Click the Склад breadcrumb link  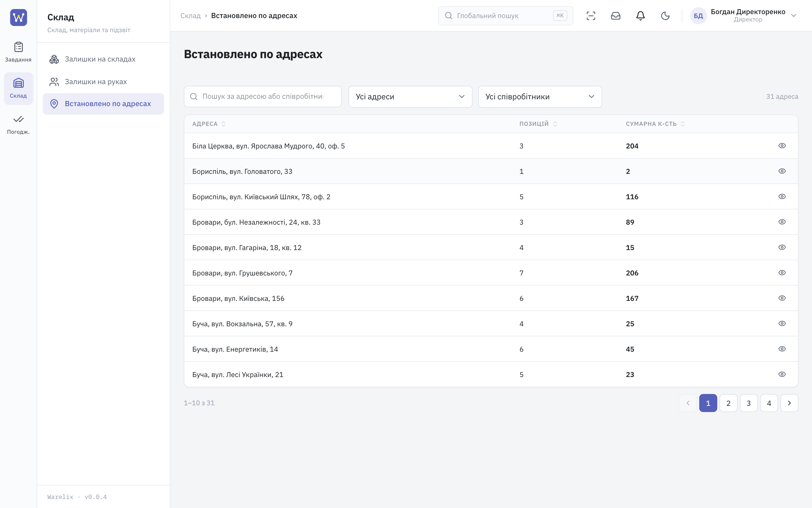[191, 16]
